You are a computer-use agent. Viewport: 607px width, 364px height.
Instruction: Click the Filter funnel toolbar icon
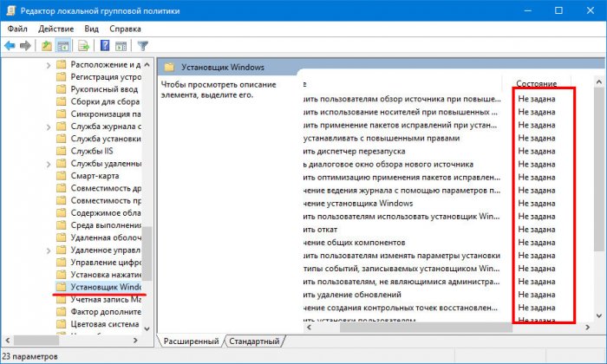[143, 46]
